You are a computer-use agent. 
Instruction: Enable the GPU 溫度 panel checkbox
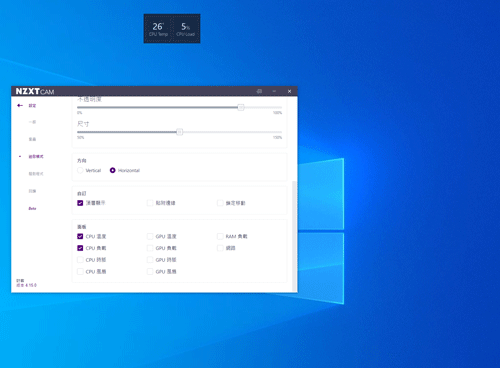150,236
